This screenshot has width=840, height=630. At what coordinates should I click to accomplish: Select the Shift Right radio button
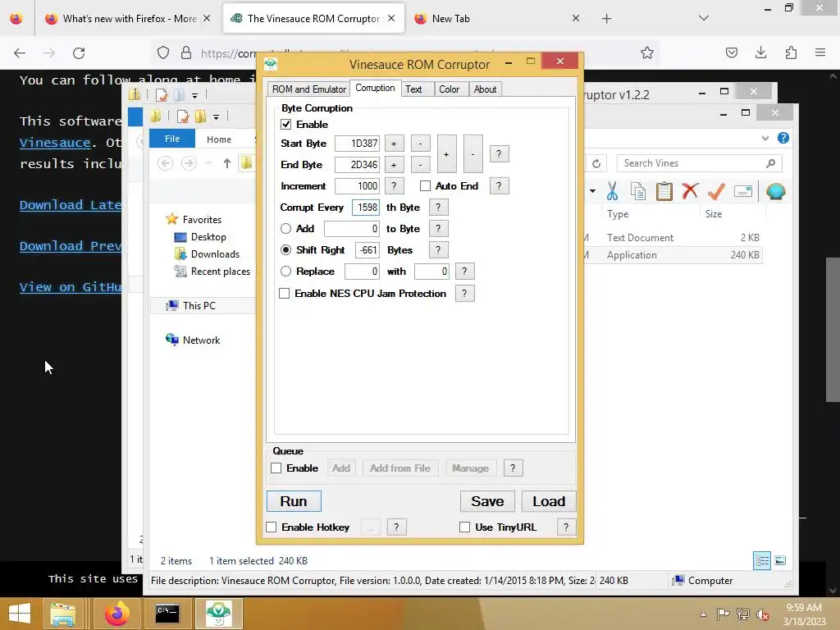coord(286,250)
